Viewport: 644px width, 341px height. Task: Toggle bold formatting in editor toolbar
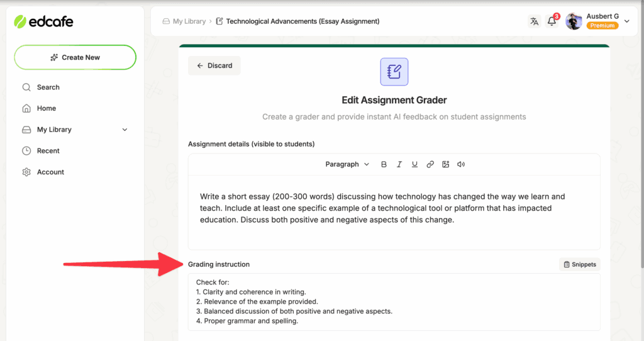(x=384, y=164)
